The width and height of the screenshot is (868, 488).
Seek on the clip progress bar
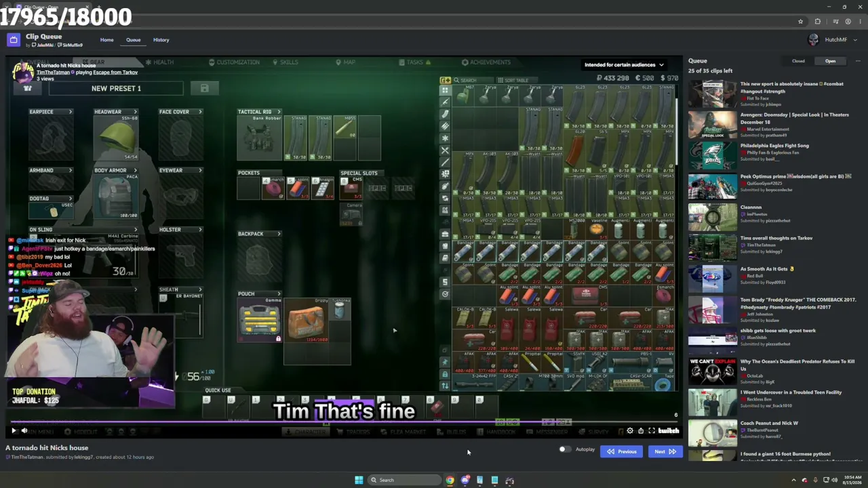(343, 422)
